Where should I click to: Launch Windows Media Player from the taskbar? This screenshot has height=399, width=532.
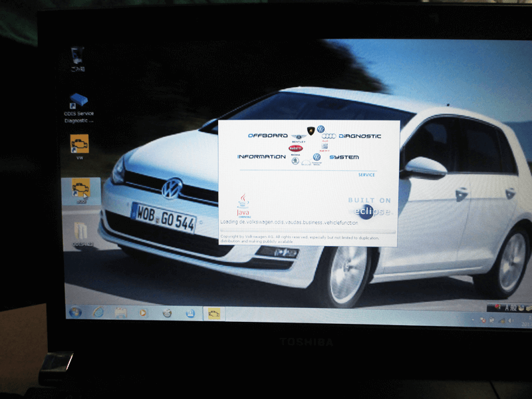pos(143,313)
